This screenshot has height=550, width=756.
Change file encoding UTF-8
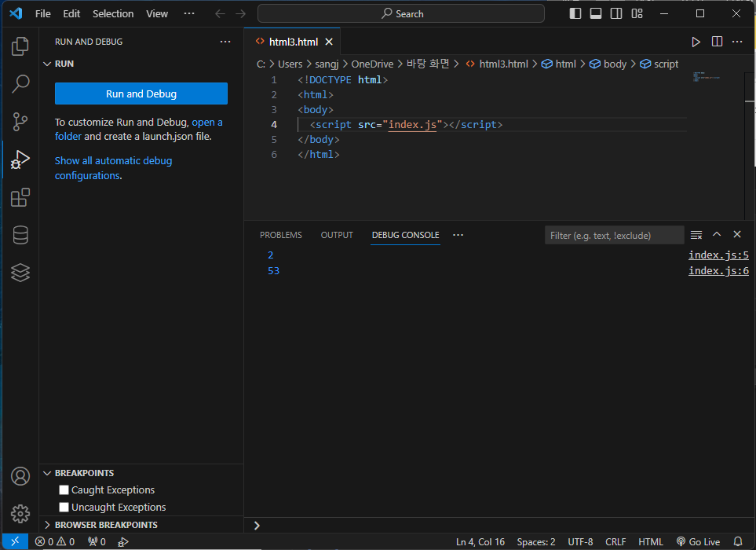[x=580, y=542]
